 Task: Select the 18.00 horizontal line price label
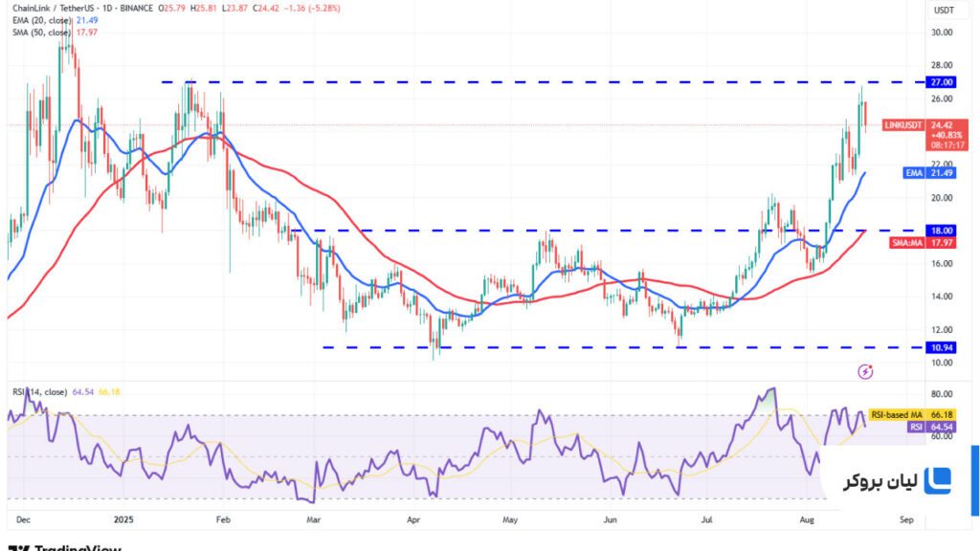[x=942, y=231]
